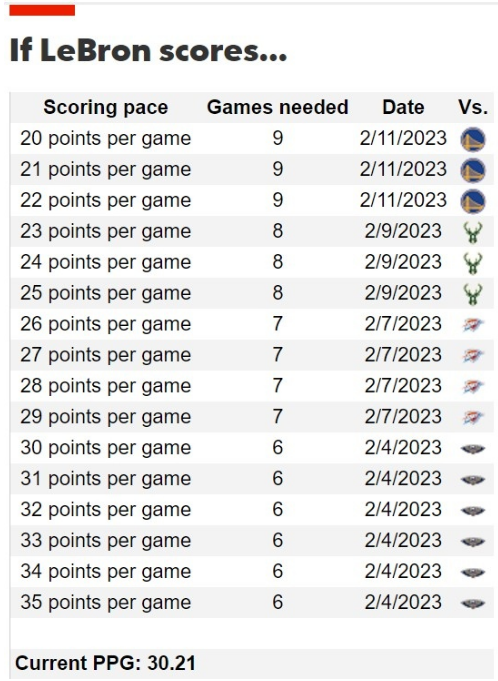
Task: Select the 31 points per game cell
Action: pos(106,479)
